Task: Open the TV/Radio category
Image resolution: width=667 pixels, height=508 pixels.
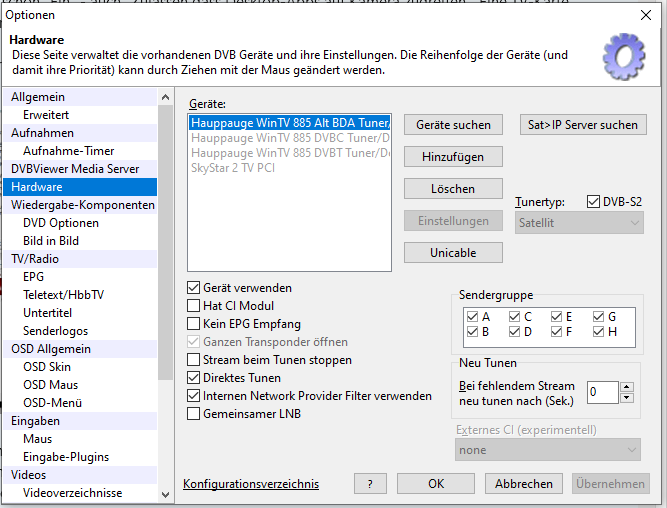Action: point(80,259)
